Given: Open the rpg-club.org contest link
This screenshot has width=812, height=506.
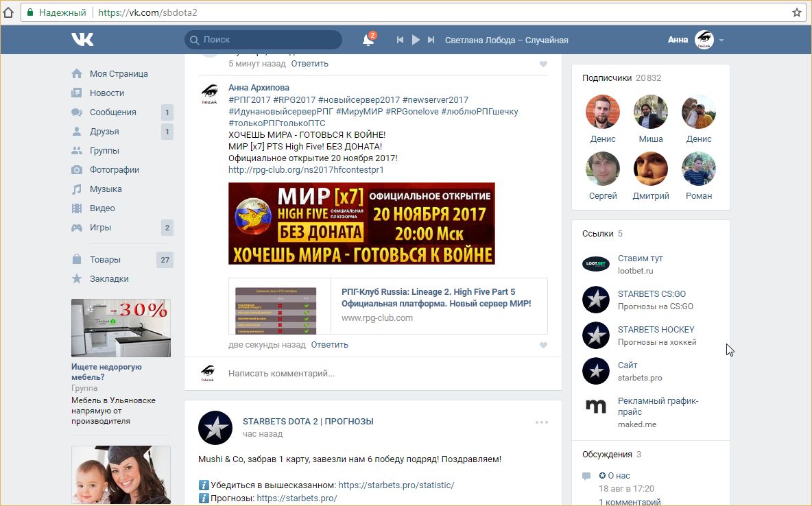Looking at the screenshot, I should pyautogui.click(x=306, y=169).
